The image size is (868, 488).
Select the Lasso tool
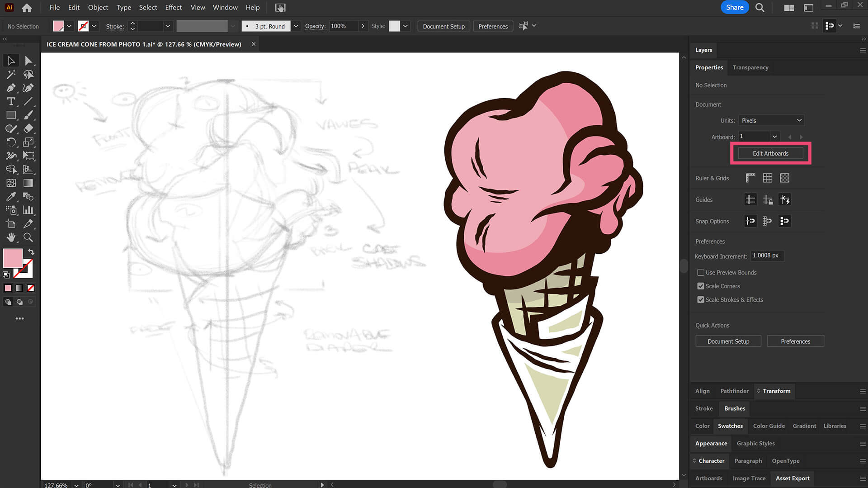click(x=28, y=74)
